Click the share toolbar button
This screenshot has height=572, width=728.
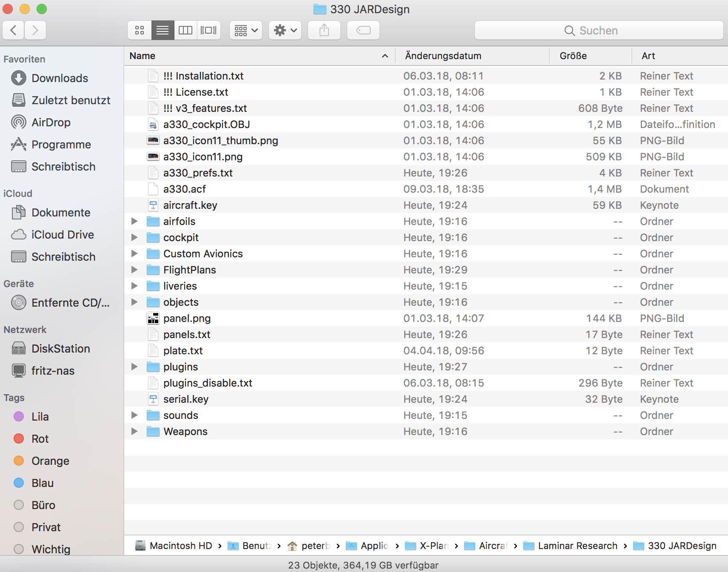pyautogui.click(x=324, y=30)
